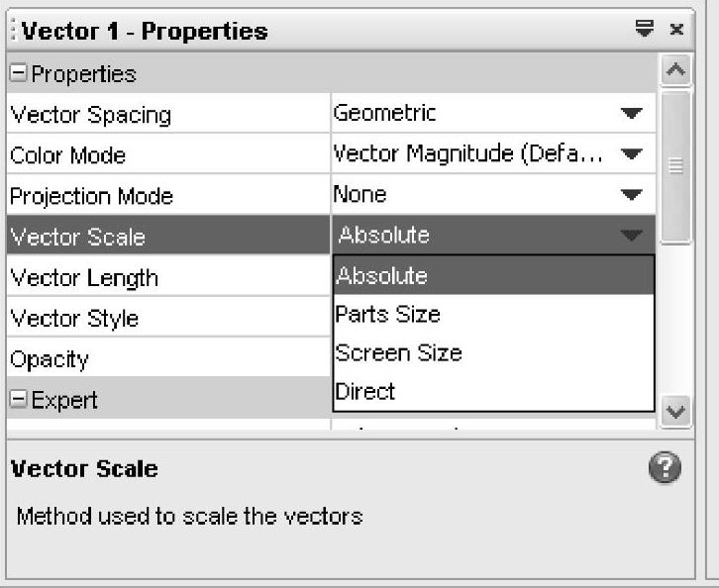The width and height of the screenshot is (719, 588).
Task: Select the Opacity property row
Action: [x=168, y=357]
